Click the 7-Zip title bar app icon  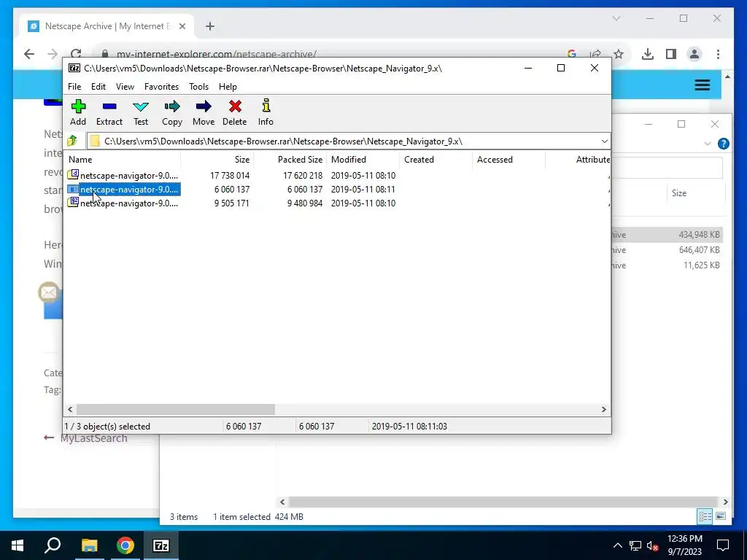tap(74, 68)
